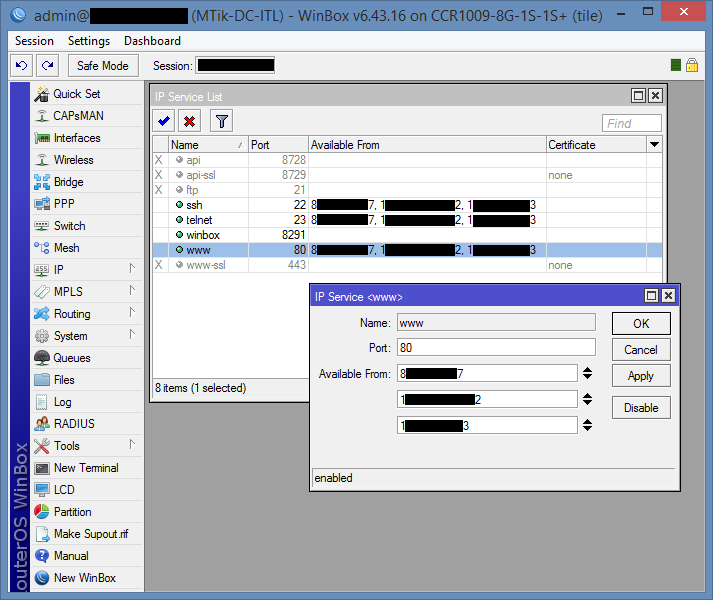Sort by the Name column header

pos(208,145)
